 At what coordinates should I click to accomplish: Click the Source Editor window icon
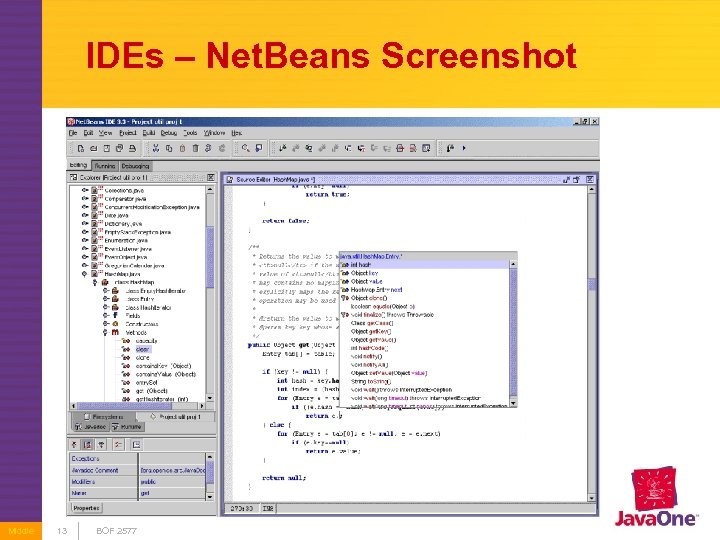point(230,180)
